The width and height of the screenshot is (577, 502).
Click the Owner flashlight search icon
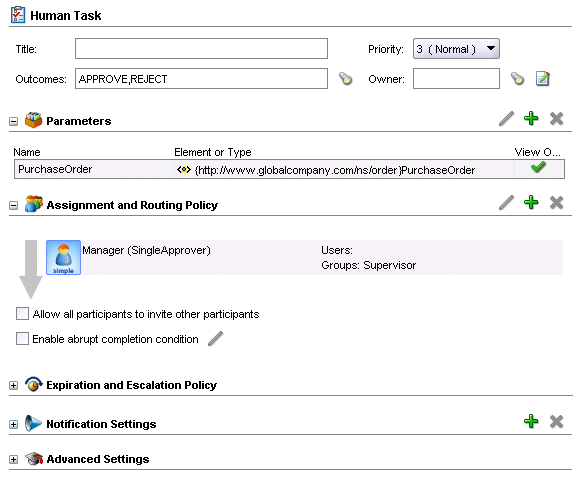[517, 79]
